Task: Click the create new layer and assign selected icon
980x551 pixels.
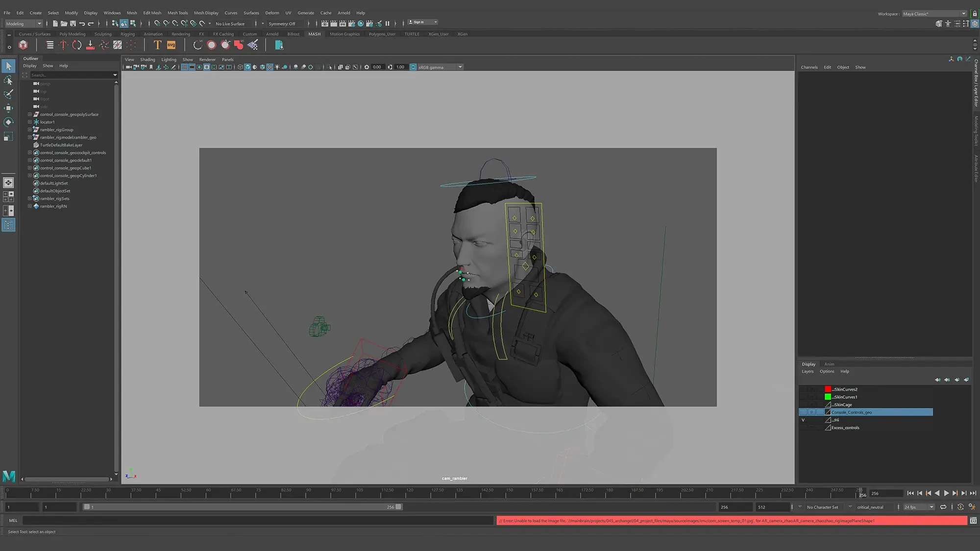Action: 966,380
